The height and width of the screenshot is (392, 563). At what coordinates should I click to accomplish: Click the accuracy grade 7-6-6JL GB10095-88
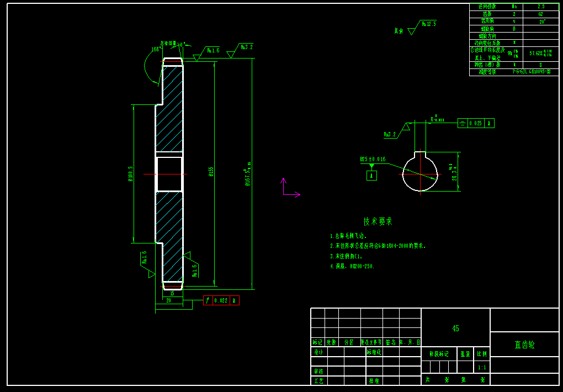pyautogui.click(x=532, y=72)
